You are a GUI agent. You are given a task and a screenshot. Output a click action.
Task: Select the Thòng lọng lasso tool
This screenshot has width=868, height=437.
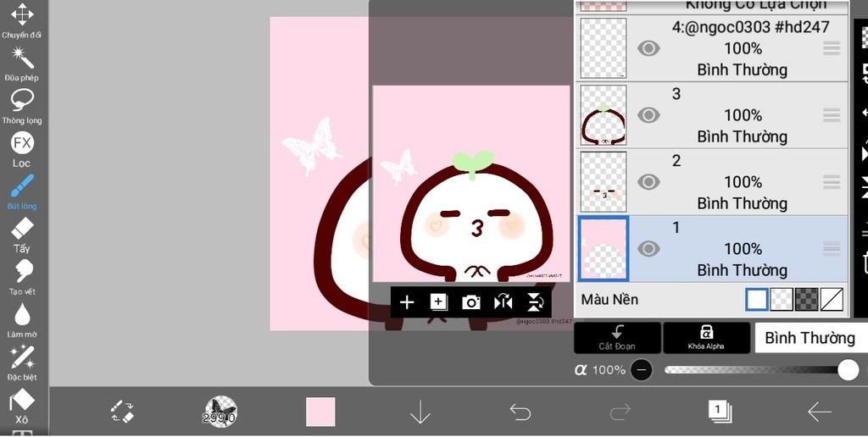point(21,106)
